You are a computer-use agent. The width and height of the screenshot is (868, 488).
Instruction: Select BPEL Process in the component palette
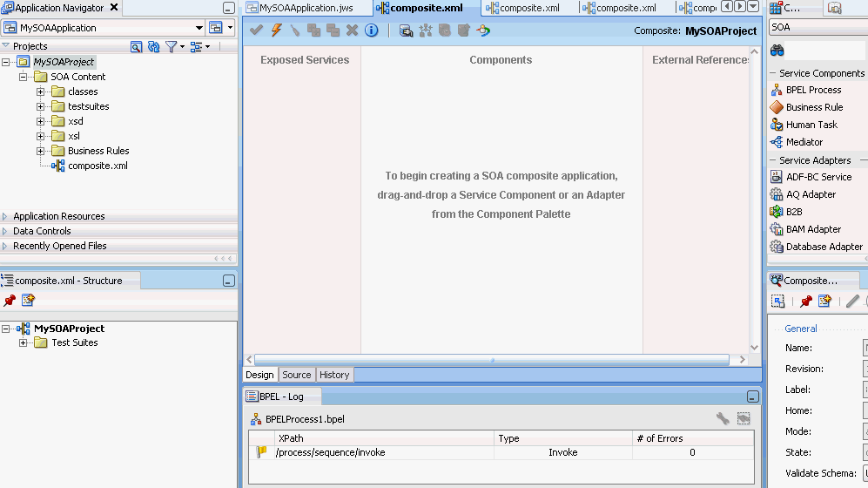click(813, 90)
